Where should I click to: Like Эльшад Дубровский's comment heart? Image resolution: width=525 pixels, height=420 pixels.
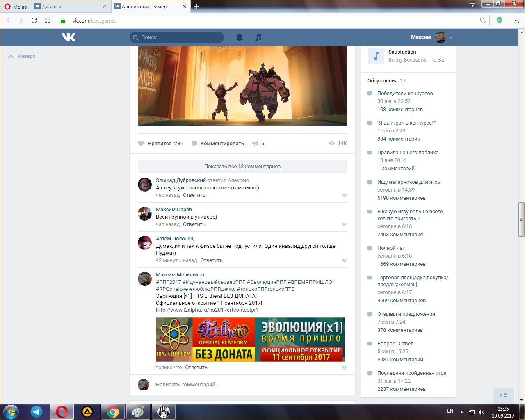pyautogui.click(x=344, y=195)
